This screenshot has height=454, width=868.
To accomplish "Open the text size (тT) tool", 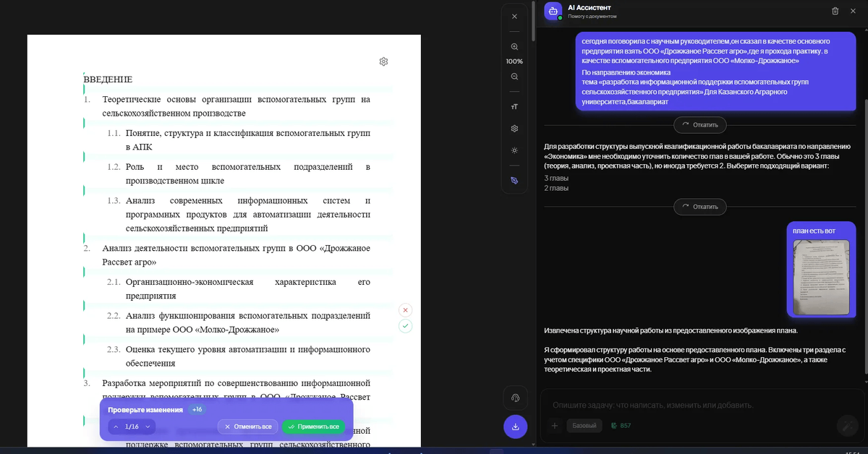I will click(x=514, y=107).
